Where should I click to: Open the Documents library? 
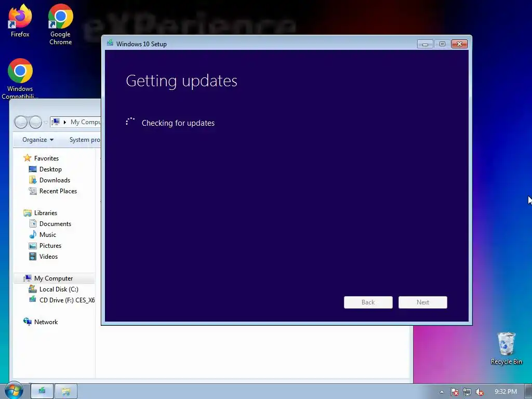tap(50, 224)
